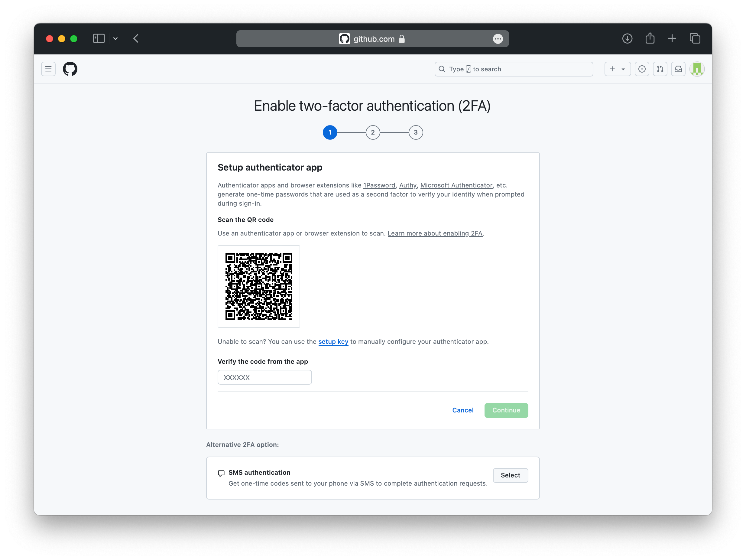Click the XXXXXX verification code field
This screenshot has width=746, height=560.
[x=264, y=377]
